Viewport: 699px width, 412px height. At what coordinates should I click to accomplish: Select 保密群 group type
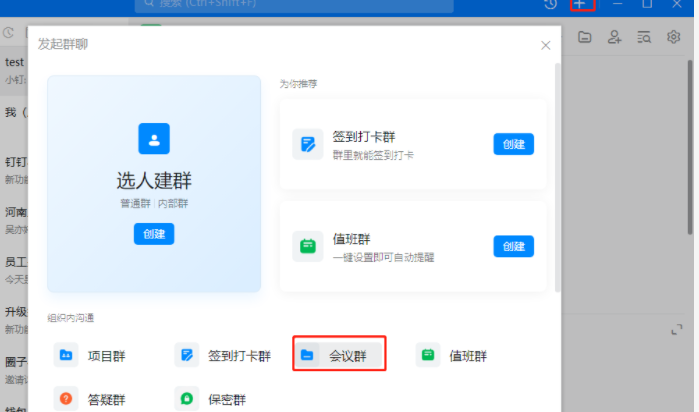pyautogui.click(x=212, y=399)
